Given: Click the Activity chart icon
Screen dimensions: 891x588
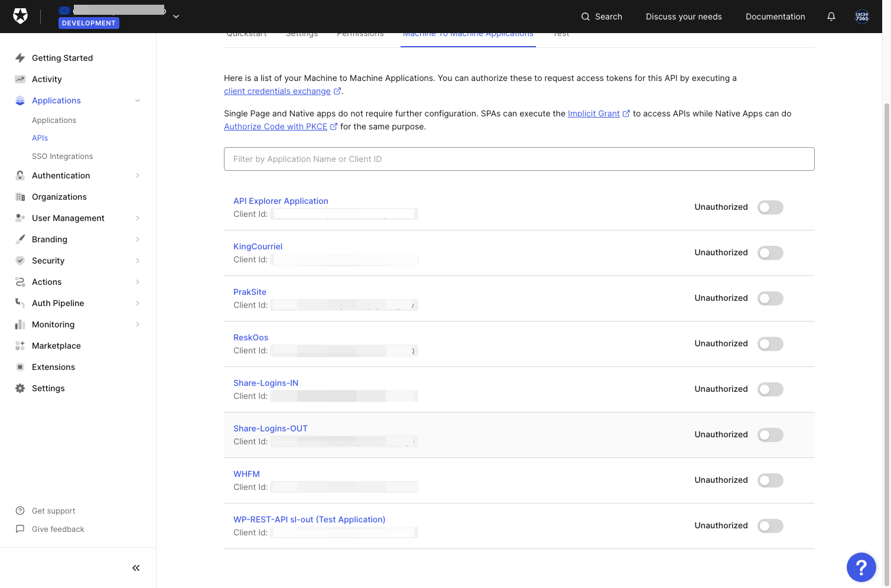Looking at the screenshot, I should [x=20, y=79].
